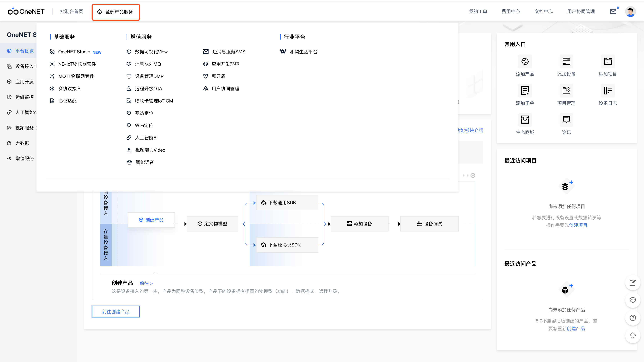Click the OneNET logo
The width and height of the screenshot is (644, 362).
pos(26,12)
